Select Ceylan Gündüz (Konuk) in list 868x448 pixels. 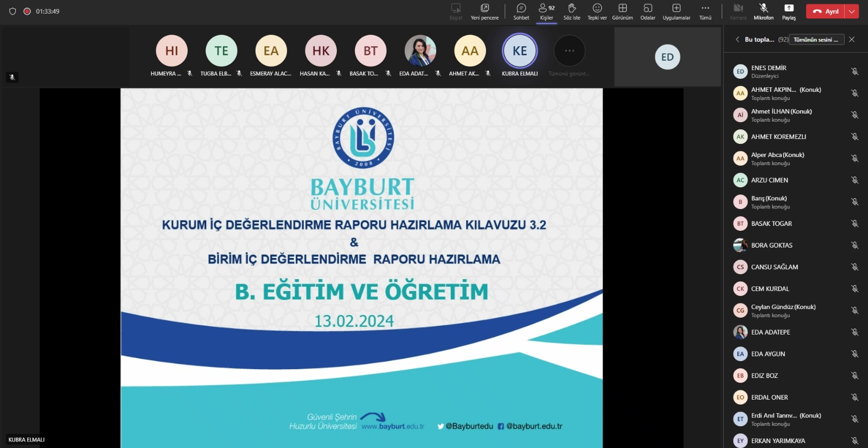click(796, 311)
